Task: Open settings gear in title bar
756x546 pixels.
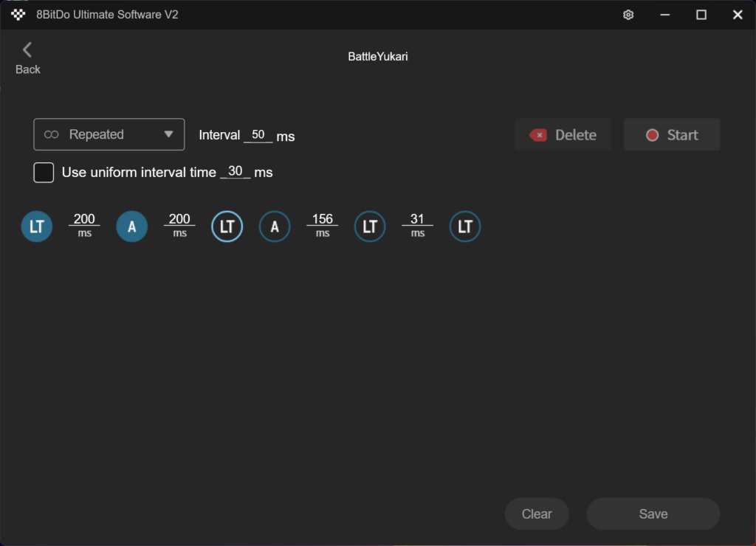Action: [628, 15]
